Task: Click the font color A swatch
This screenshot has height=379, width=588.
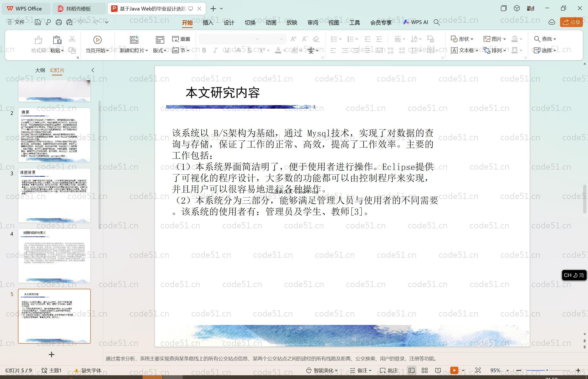Action: coord(278,50)
